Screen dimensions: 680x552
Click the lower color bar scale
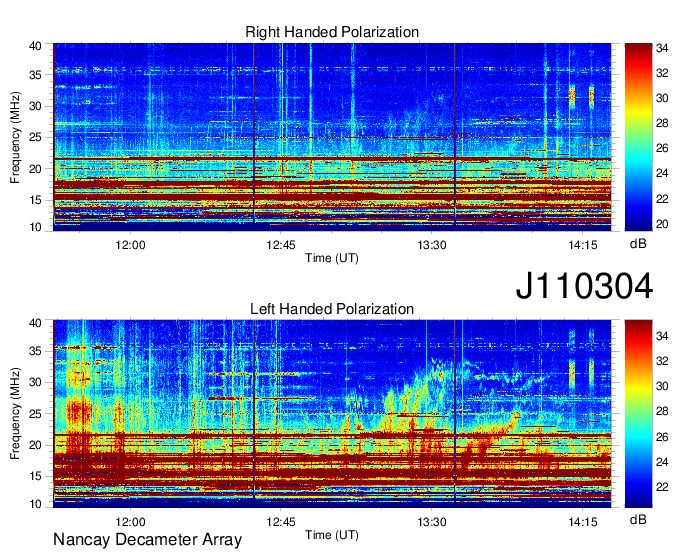point(638,414)
